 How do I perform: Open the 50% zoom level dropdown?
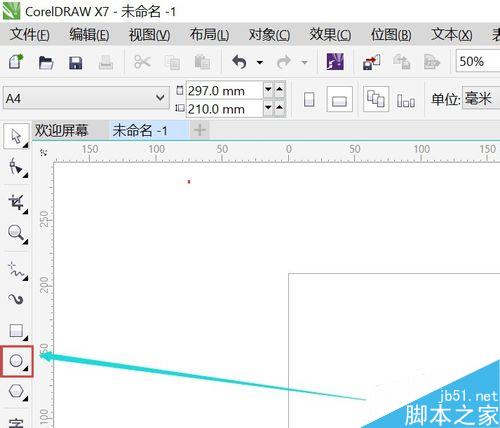click(x=478, y=61)
